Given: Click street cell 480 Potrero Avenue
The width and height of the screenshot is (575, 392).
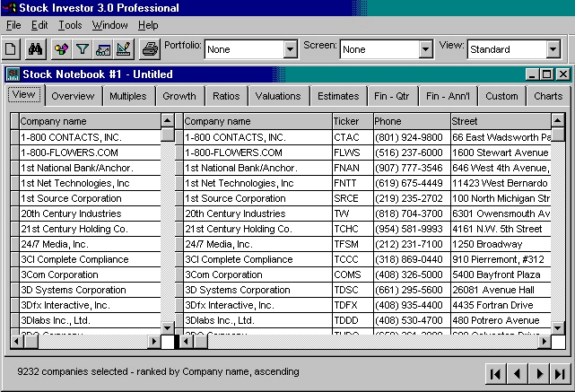Looking at the screenshot, I should tap(501, 320).
